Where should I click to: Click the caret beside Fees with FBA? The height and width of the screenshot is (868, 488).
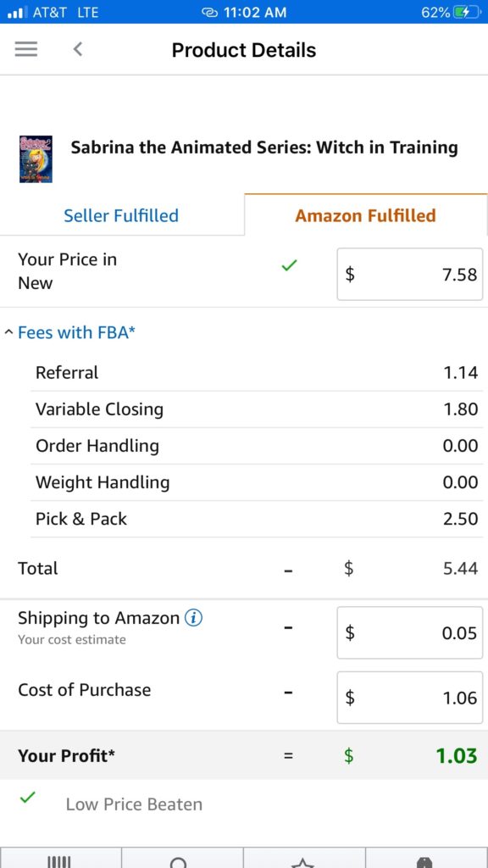click(8, 332)
